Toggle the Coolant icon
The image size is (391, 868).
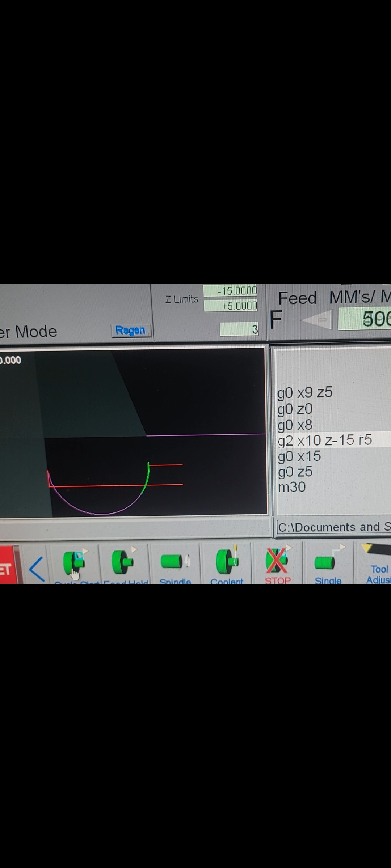coord(227,562)
